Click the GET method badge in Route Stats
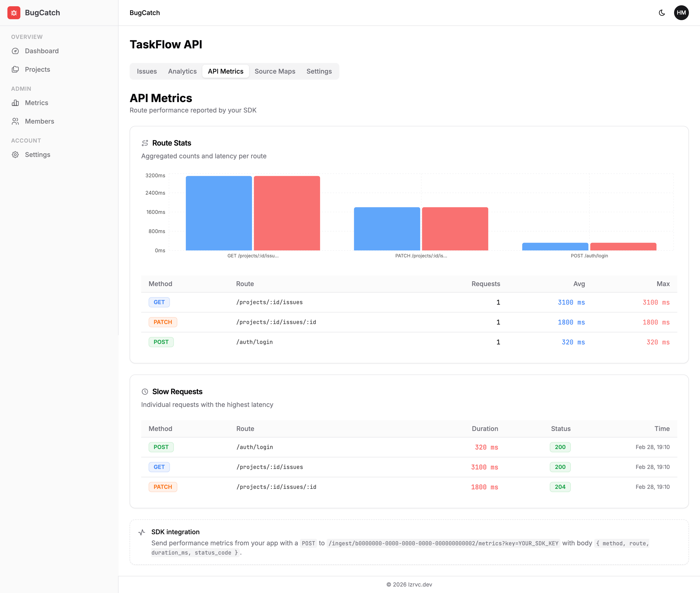 point(159,302)
